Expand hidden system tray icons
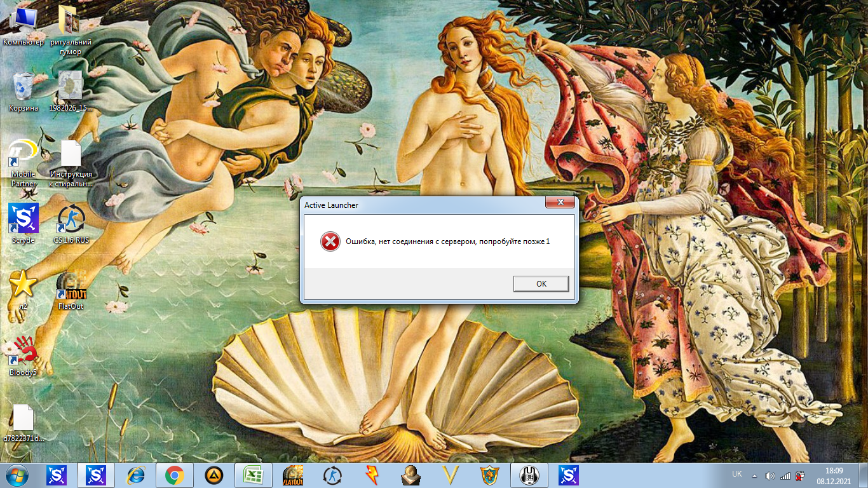 click(x=754, y=475)
